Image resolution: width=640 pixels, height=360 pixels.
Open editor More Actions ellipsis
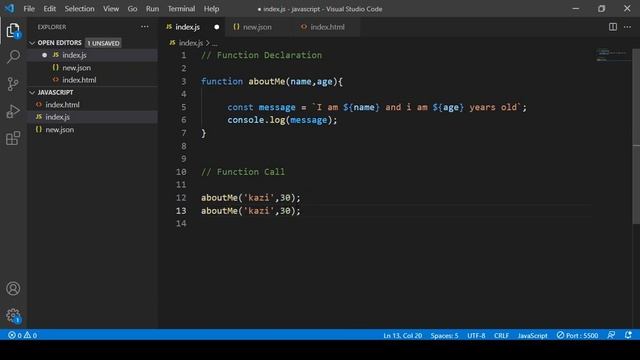(627, 27)
